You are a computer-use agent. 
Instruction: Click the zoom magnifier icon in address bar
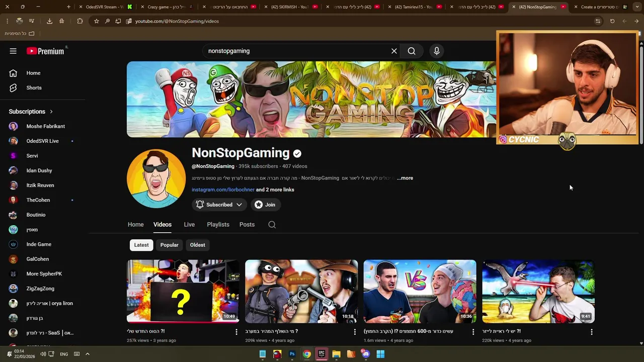tap(107, 21)
